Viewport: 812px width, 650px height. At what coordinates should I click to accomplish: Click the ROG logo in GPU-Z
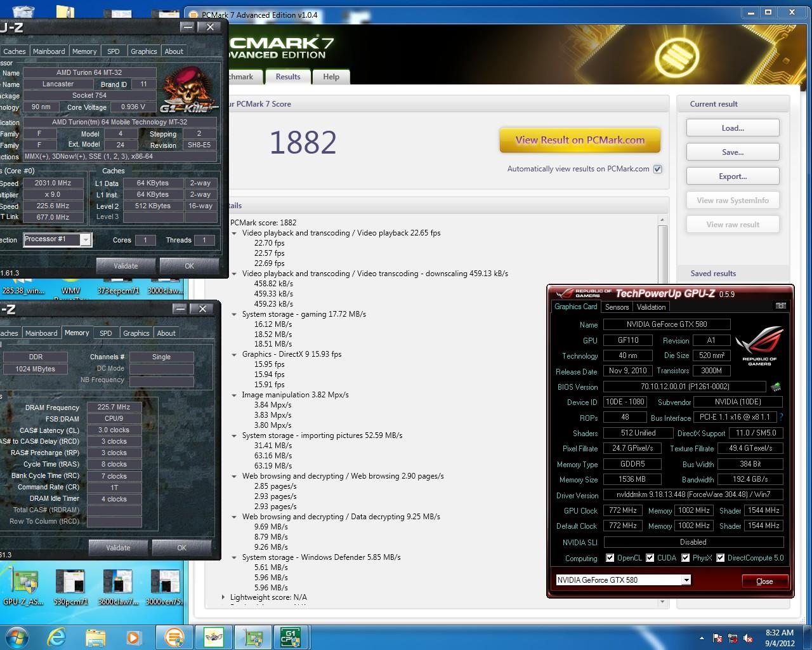click(760, 346)
